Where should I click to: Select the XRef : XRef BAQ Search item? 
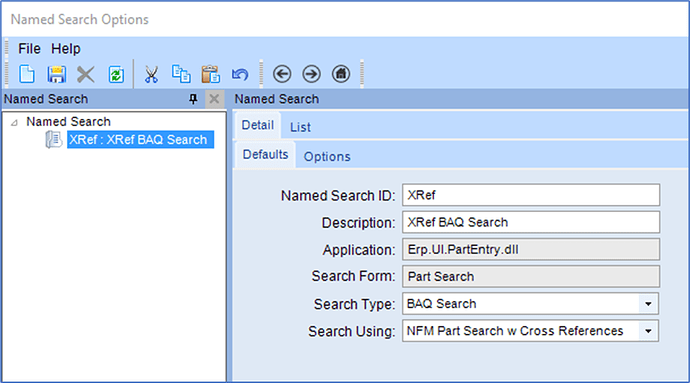[x=138, y=140]
